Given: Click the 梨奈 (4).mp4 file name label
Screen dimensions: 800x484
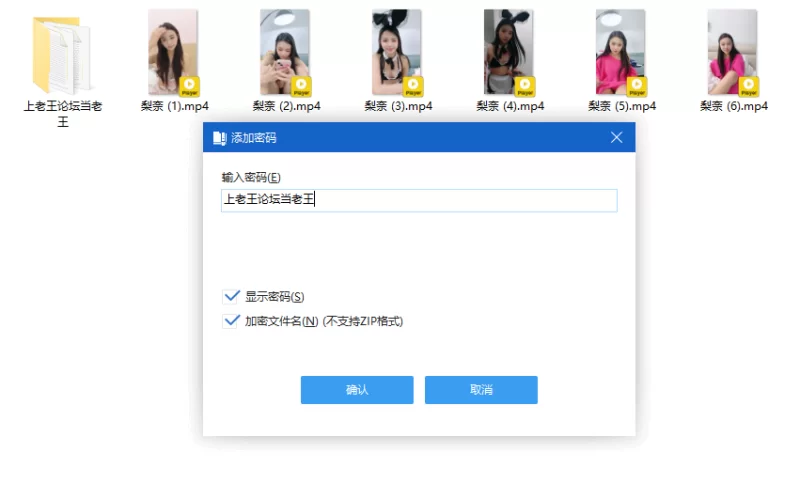Looking at the screenshot, I should (510, 106).
